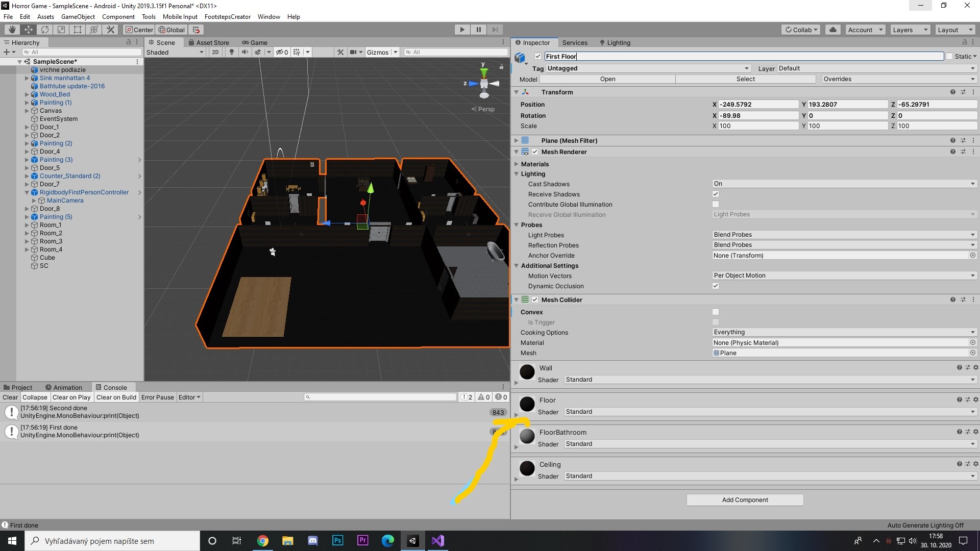The height and width of the screenshot is (551, 980).
Task: Open the Tag dropdown showing Untagged
Action: 646,68
